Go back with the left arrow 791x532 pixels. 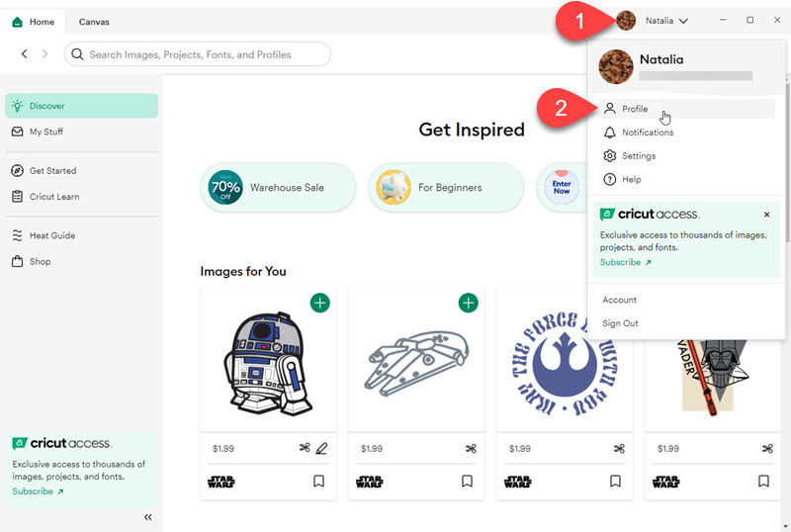click(25, 54)
